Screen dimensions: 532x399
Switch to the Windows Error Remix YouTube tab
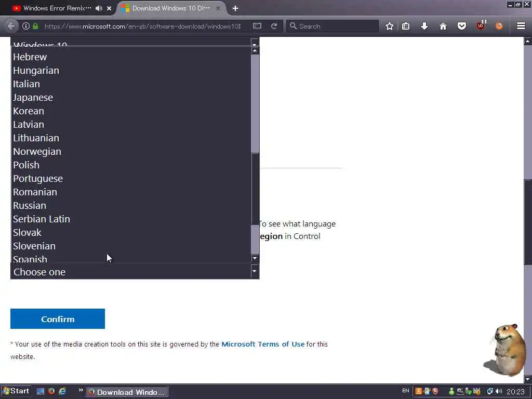(57, 8)
